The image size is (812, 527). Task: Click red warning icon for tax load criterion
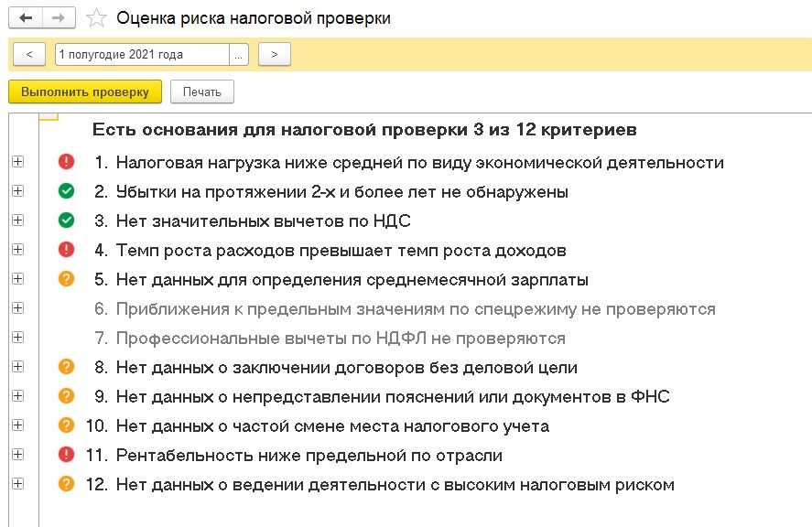(x=66, y=162)
